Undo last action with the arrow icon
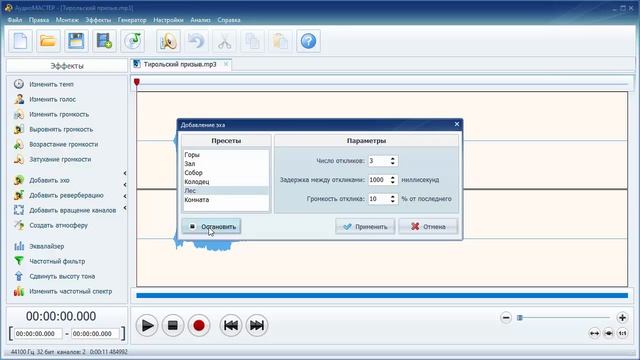 (196, 41)
